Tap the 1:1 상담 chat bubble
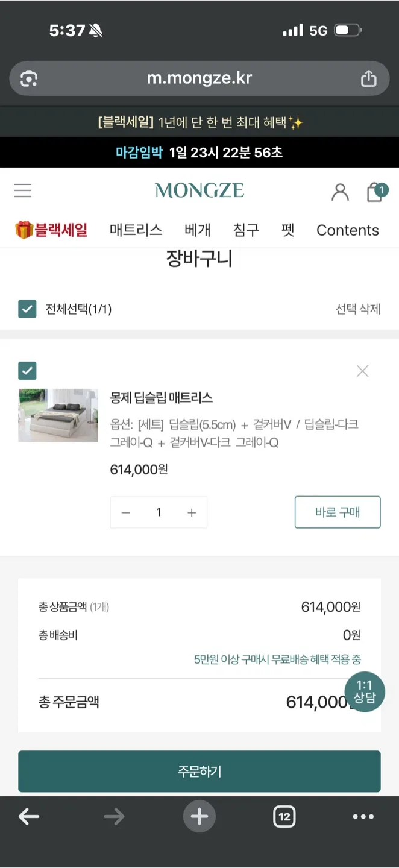Viewport: 399px width, 868px height. pyautogui.click(x=365, y=691)
